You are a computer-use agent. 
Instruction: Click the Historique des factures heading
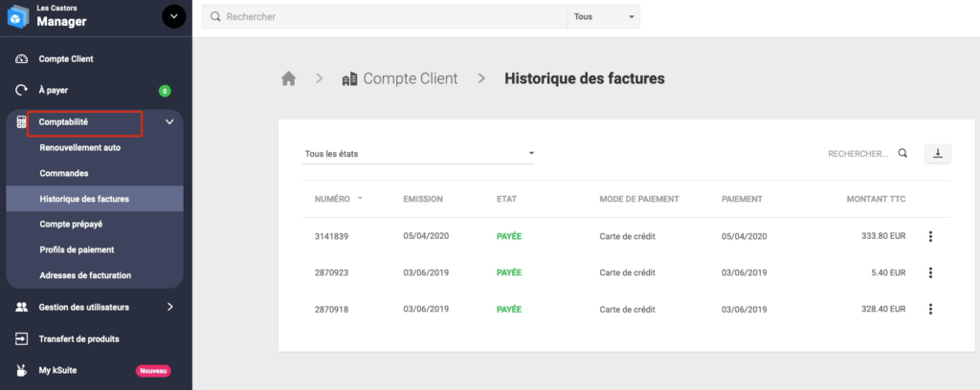(x=585, y=78)
